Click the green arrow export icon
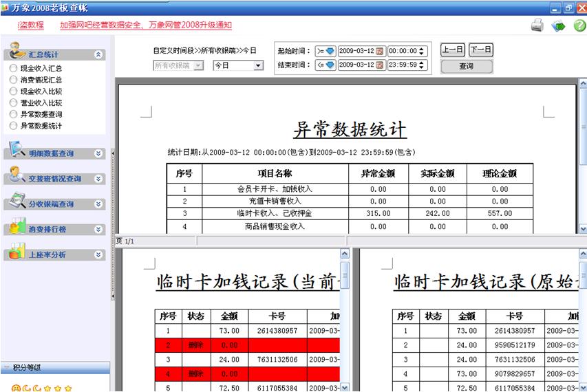 558,26
